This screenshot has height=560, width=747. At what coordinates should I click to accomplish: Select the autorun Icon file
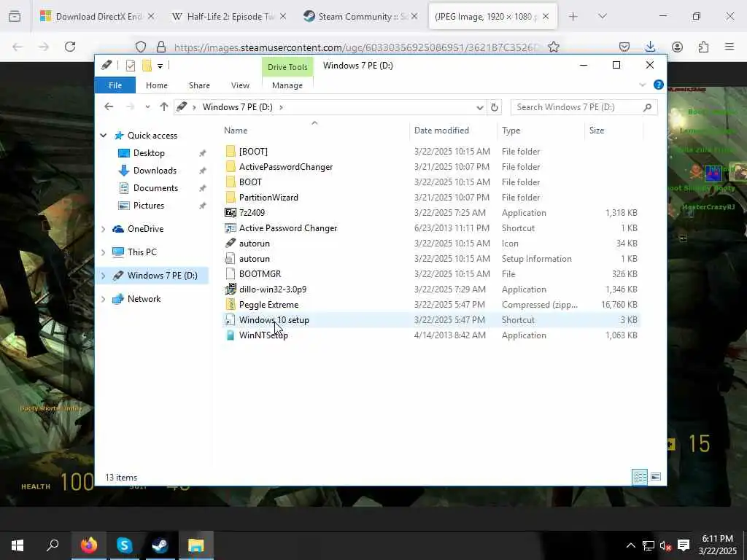pyautogui.click(x=231, y=244)
